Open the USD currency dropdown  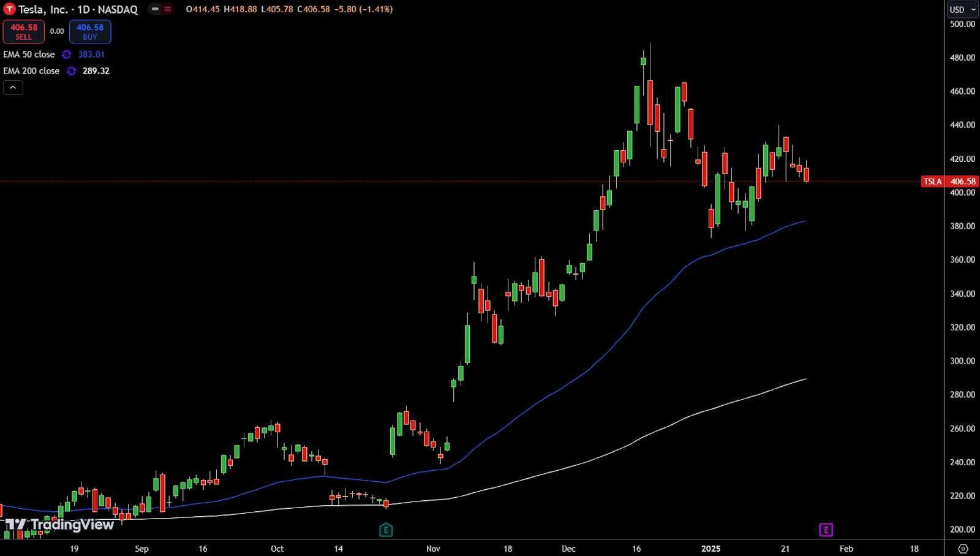[x=962, y=9]
